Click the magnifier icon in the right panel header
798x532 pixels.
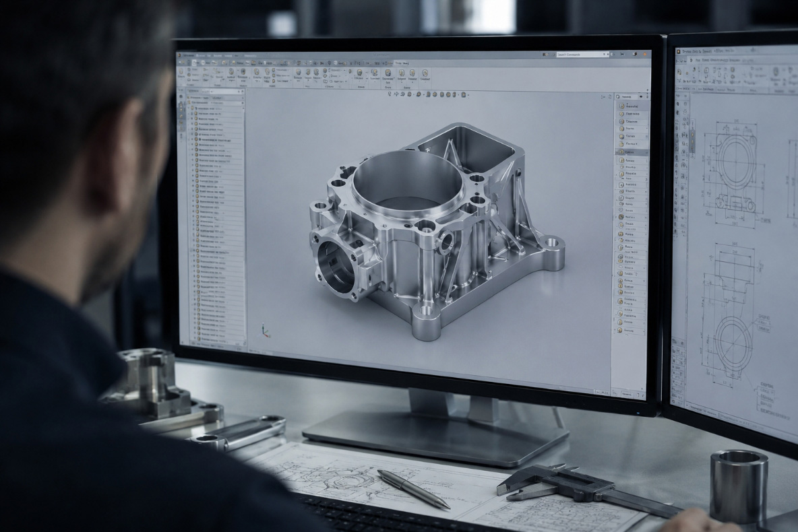pyautogui.click(x=618, y=96)
